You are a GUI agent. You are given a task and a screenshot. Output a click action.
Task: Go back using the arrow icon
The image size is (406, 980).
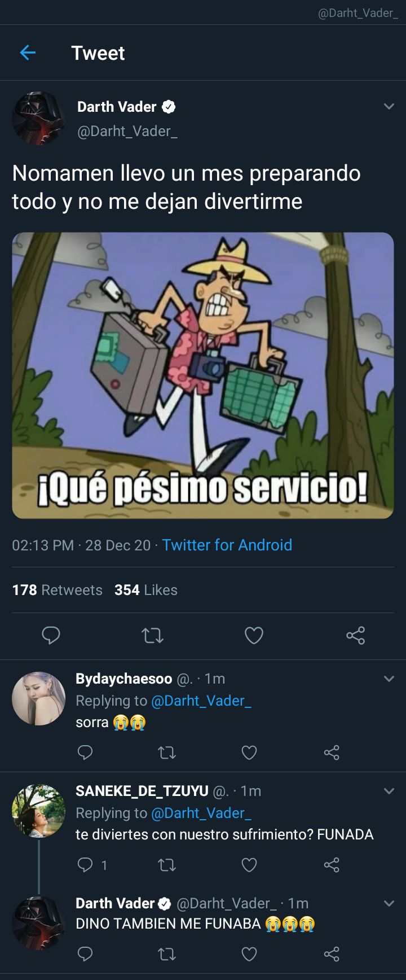click(28, 53)
